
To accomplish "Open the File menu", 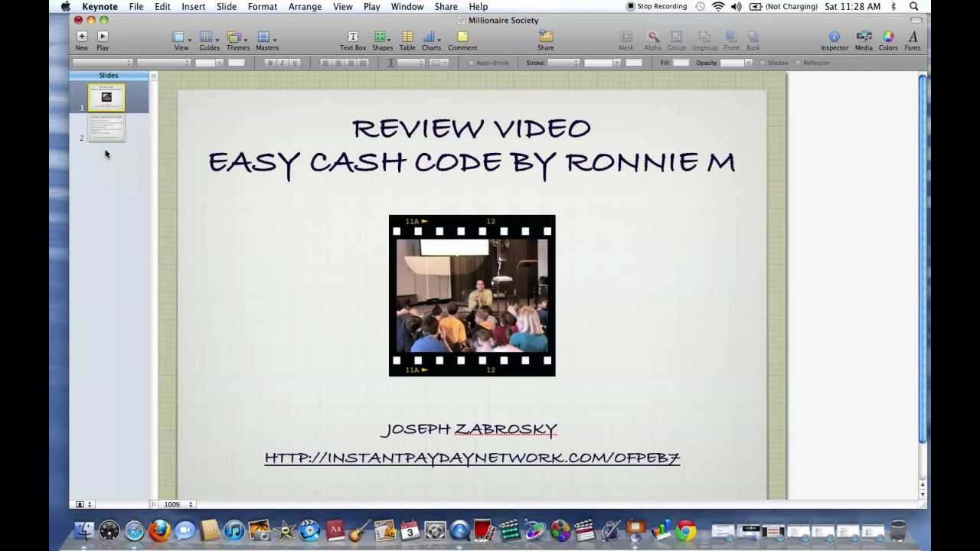I will pyautogui.click(x=136, y=7).
